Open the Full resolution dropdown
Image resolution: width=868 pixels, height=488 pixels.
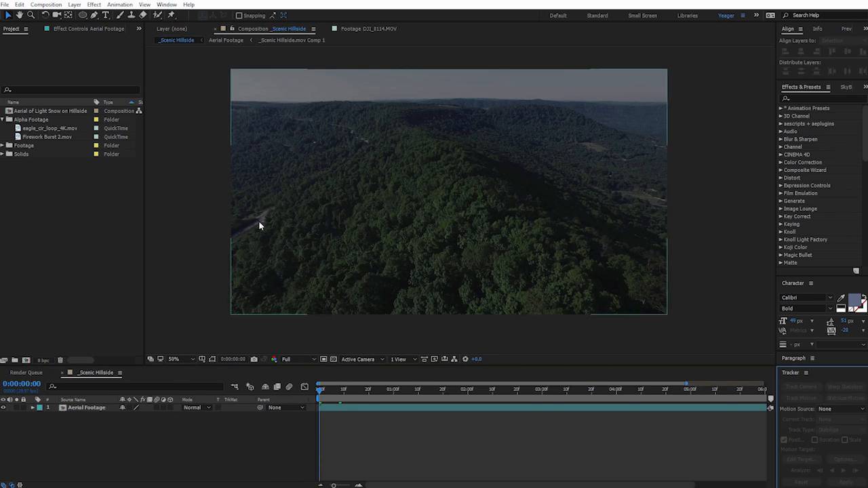point(298,359)
